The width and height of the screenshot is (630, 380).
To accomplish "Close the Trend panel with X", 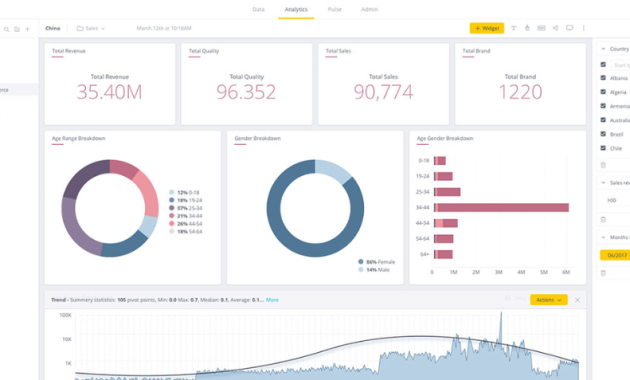I will coord(577,300).
